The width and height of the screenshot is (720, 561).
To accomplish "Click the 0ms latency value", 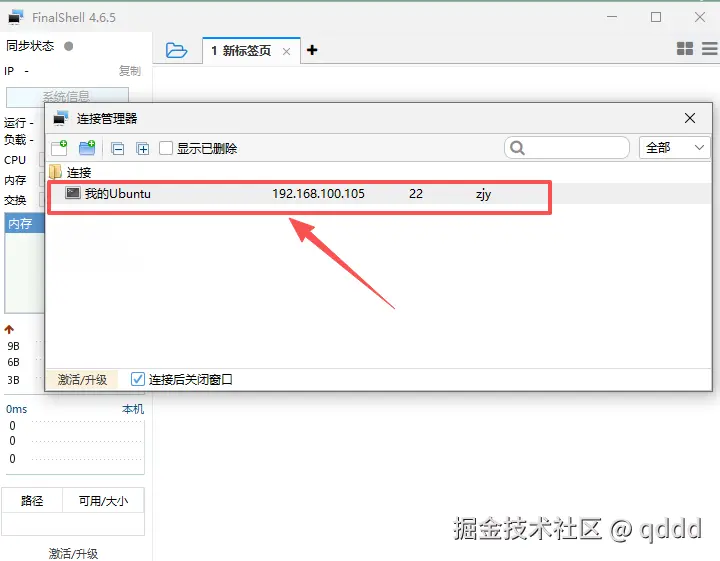I will (x=17, y=409).
